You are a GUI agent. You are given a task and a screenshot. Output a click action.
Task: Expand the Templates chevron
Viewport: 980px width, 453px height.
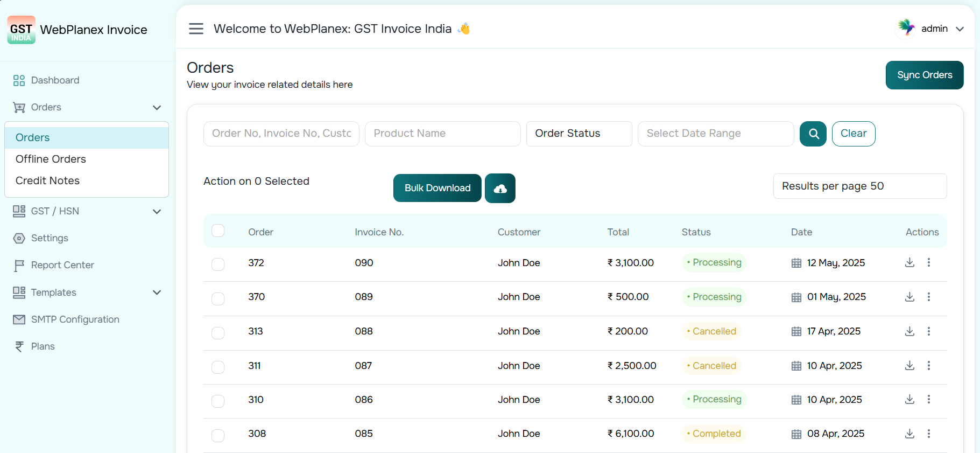[x=157, y=292]
